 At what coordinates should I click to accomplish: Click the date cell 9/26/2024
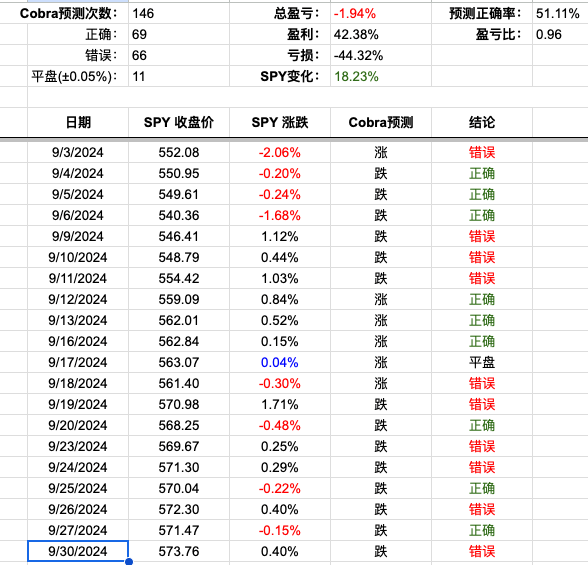[x=78, y=509]
